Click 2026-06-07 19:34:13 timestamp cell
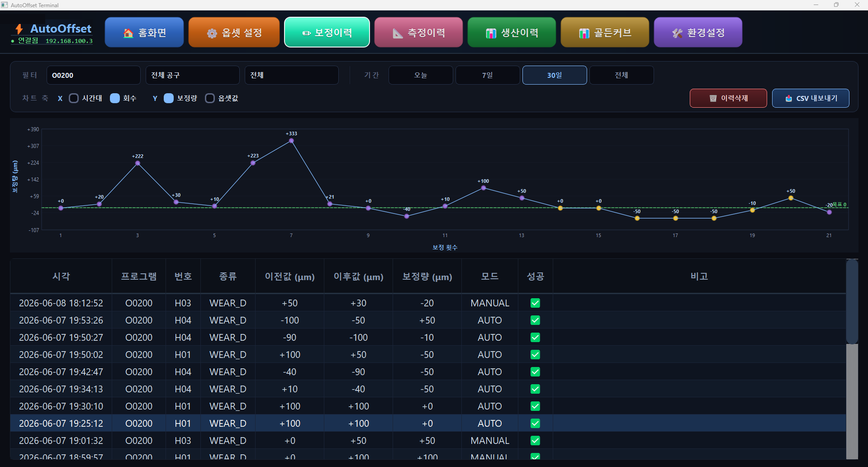This screenshot has width=868, height=467. click(x=61, y=389)
